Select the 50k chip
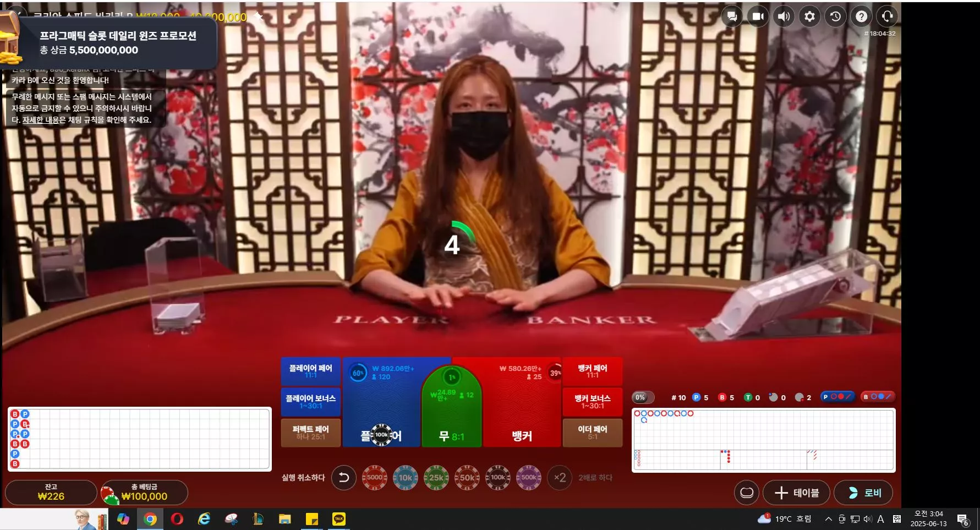 (467, 478)
